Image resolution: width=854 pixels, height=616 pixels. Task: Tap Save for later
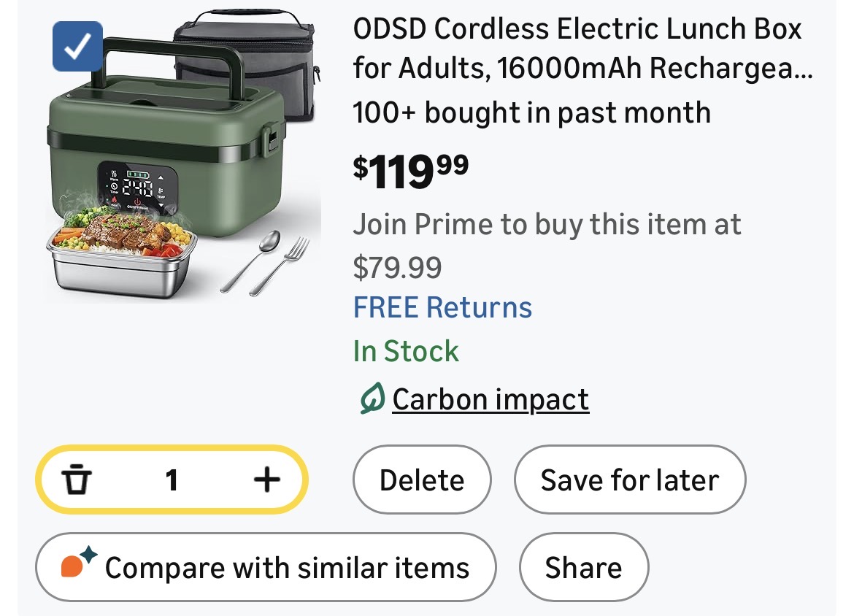629,480
